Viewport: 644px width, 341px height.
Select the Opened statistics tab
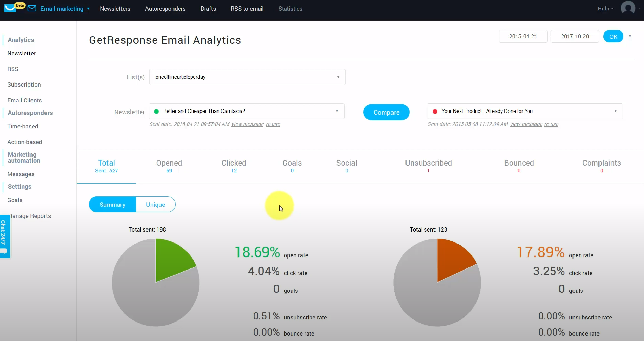pyautogui.click(x=169, y=166)
